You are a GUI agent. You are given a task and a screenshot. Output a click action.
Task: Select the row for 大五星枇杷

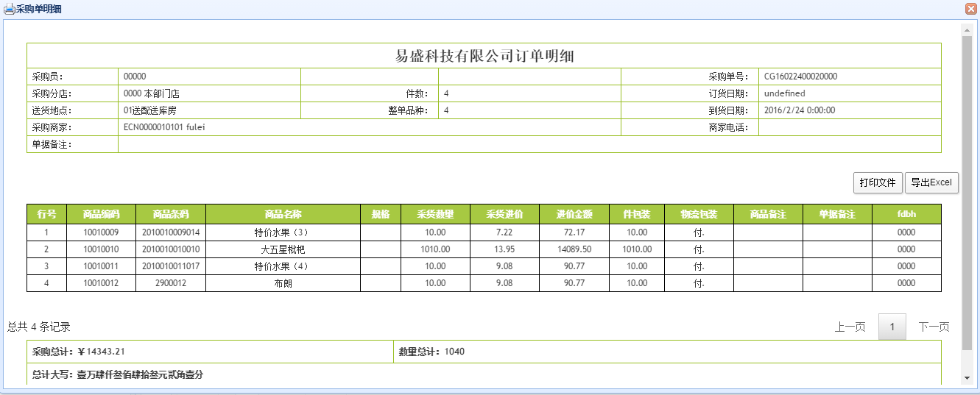pos(283,249)
